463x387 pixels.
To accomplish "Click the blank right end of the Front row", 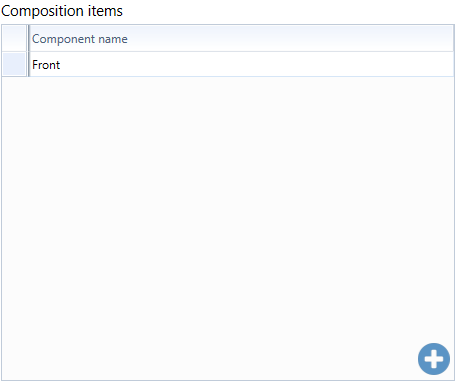I will [367, 64].
